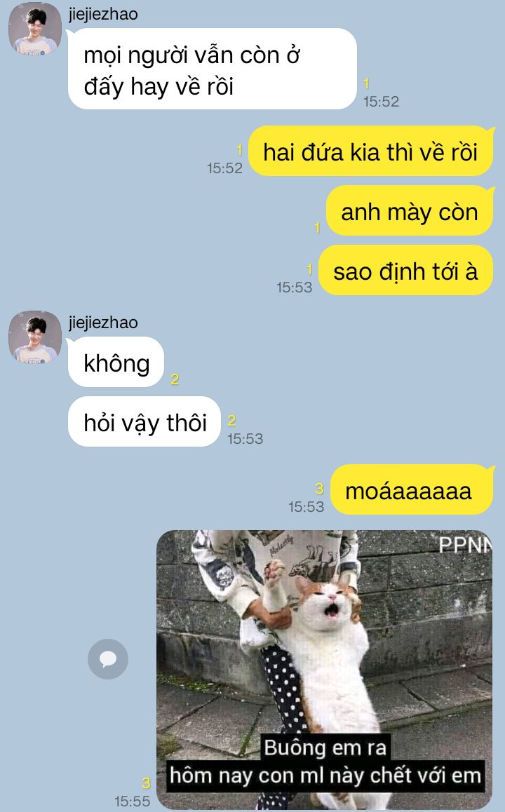
Task: Tap the reply bubble icon beside the cat image
Action: click(x=108, y=658)
